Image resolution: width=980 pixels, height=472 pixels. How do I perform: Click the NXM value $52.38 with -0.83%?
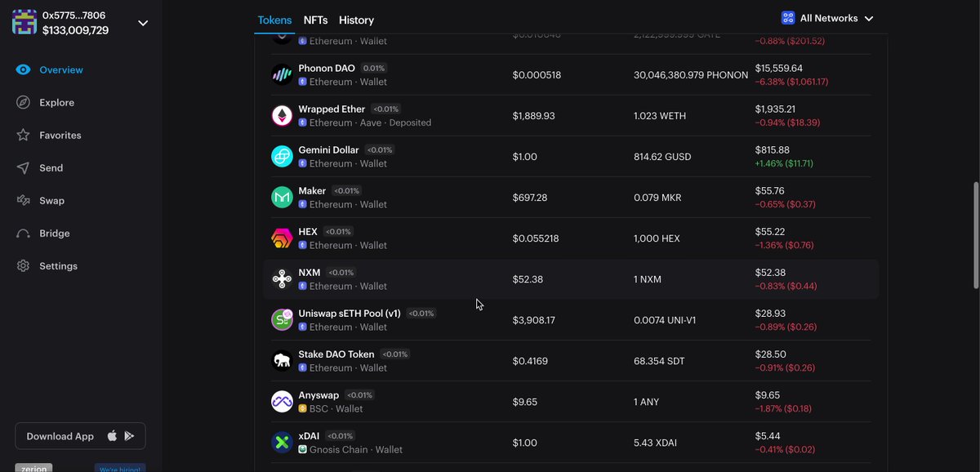tap(786, 279)
